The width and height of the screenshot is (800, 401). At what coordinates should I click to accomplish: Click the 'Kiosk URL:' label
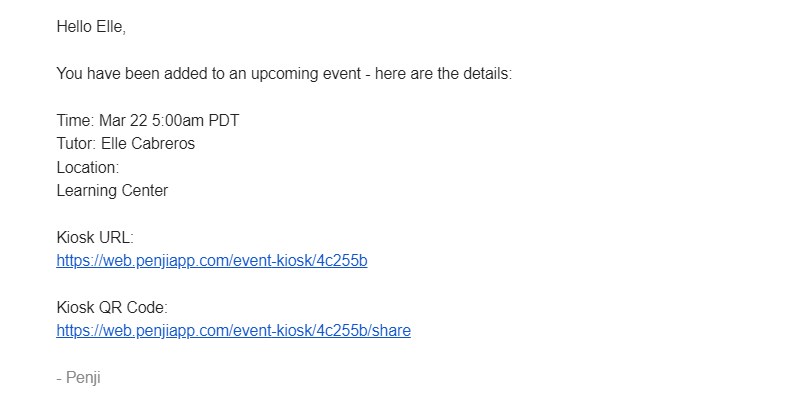(95, 237)
